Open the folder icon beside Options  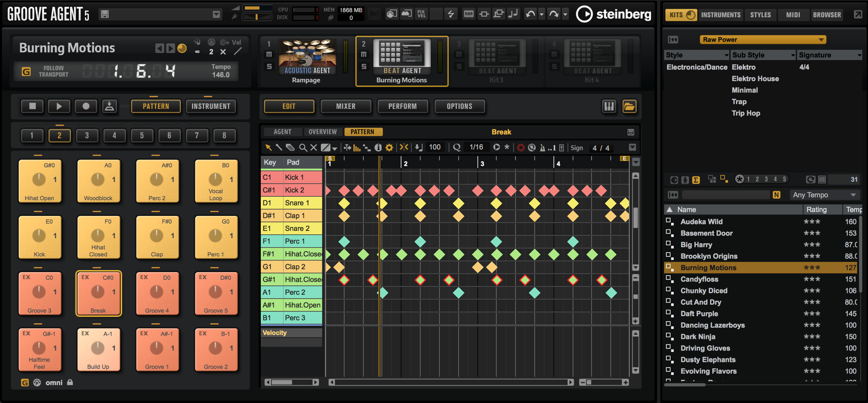629,107
